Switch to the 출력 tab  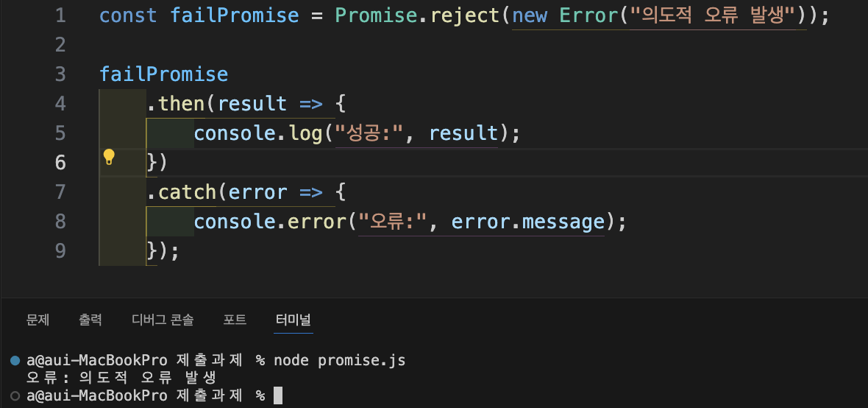[90, 320]
